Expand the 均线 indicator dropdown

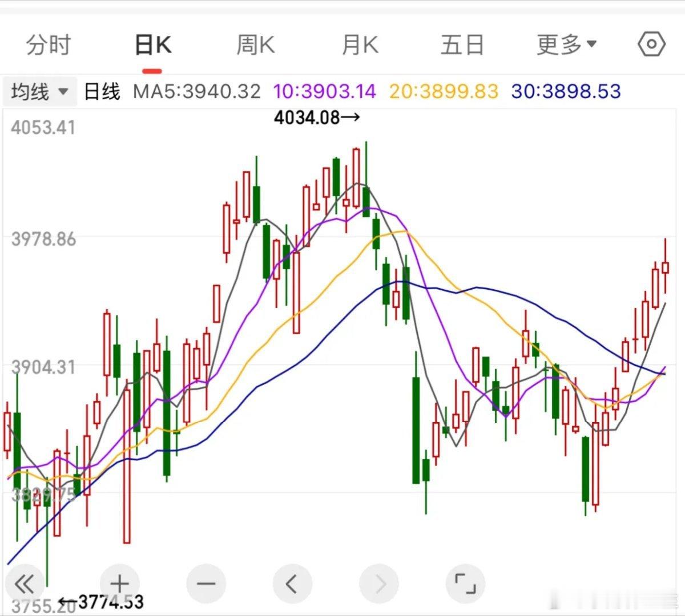pos(40,91)
